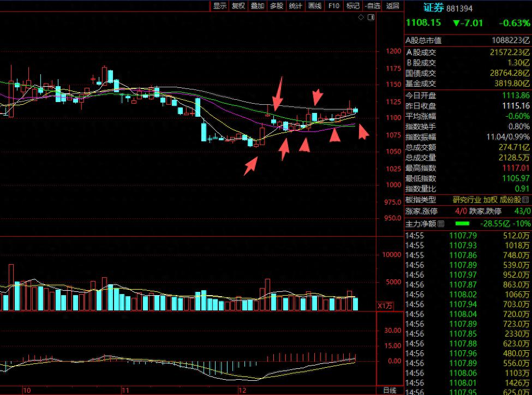
Task: Click month 12 on the time axis
Action: [x=242, y=390]
